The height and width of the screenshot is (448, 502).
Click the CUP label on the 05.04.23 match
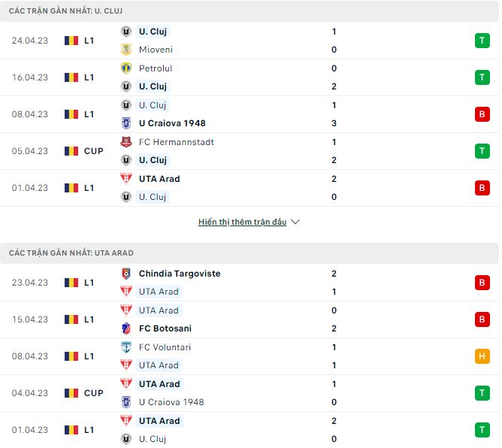click(94, 151)
